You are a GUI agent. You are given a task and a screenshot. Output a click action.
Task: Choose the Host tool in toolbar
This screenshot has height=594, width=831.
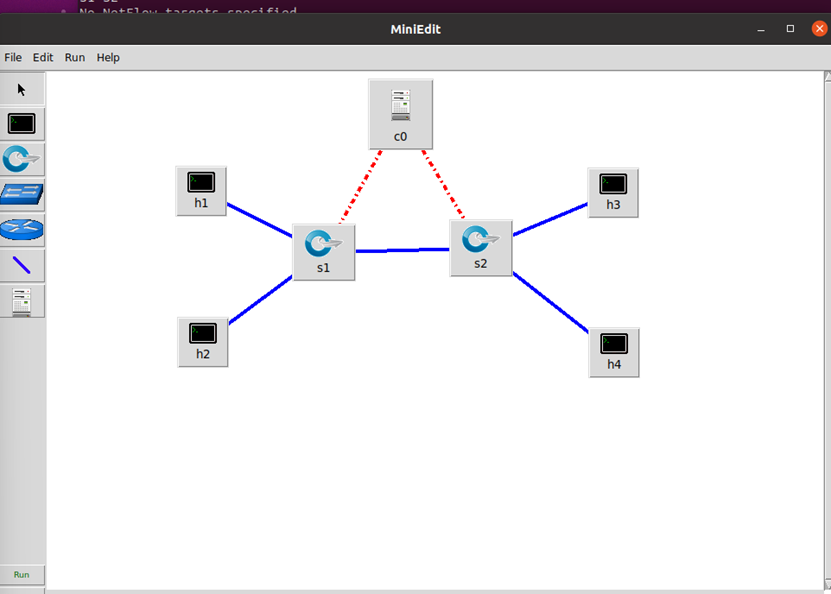pos(22,124)
